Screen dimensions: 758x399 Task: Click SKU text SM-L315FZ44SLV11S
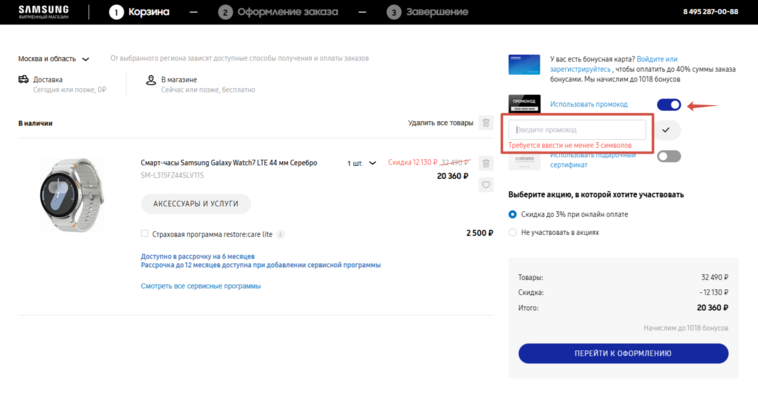pyautogui.click(x=172, y=176)
